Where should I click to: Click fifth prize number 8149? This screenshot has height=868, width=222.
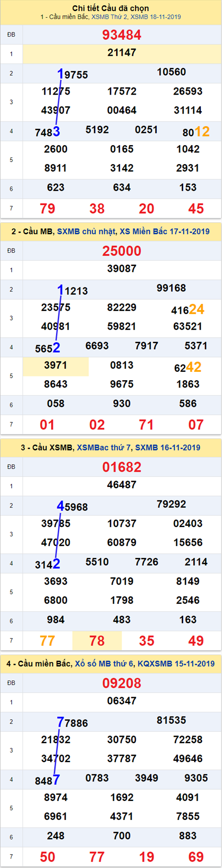pos(188,582)
